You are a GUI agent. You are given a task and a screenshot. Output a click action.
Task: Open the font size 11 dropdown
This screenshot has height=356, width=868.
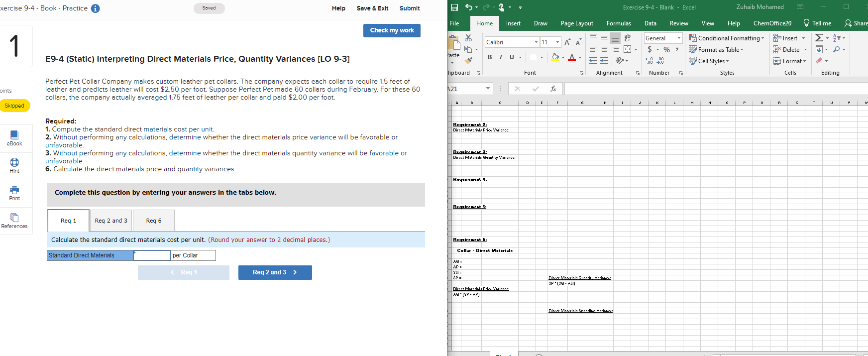557,42
